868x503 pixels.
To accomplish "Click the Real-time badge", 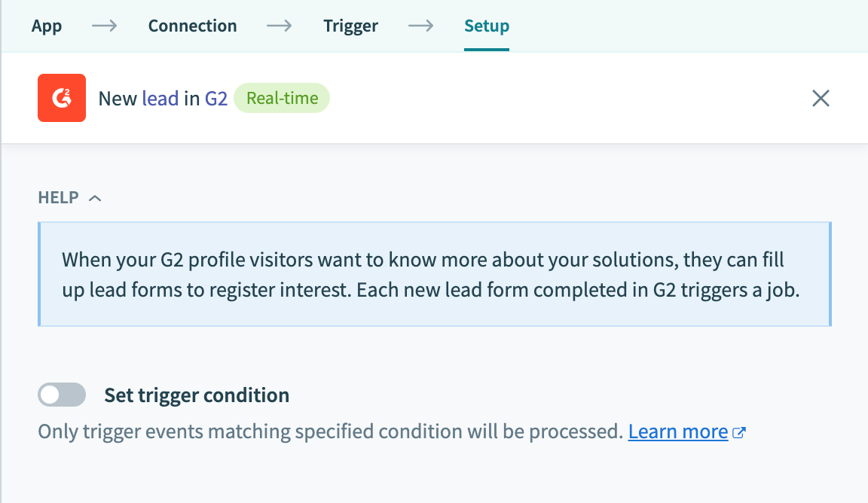I will (x=282, y=98).
